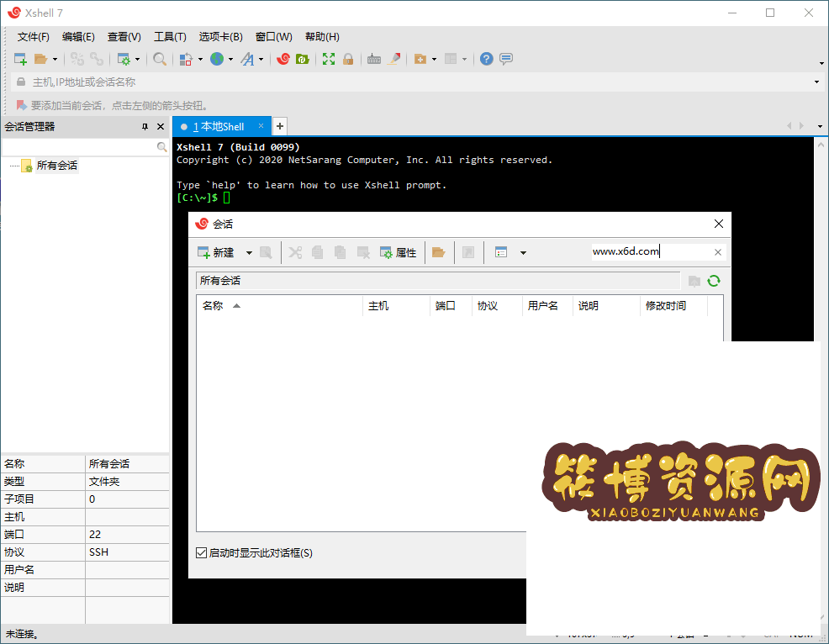
Task: Click the greyed-out connect icon in main toolbar
Action: click(77, 59)
